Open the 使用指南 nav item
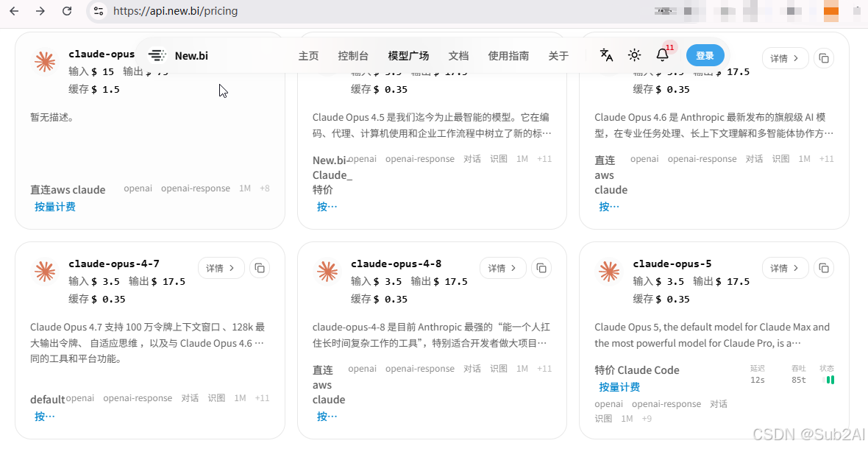The width and height of the screenshot is (868, 449). coord(508,56)
